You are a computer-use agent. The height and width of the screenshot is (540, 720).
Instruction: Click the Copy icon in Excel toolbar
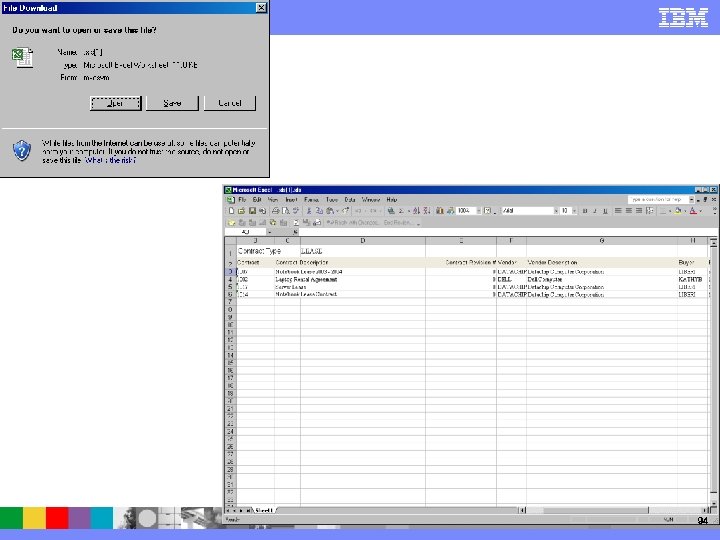(x=319, y=211)
